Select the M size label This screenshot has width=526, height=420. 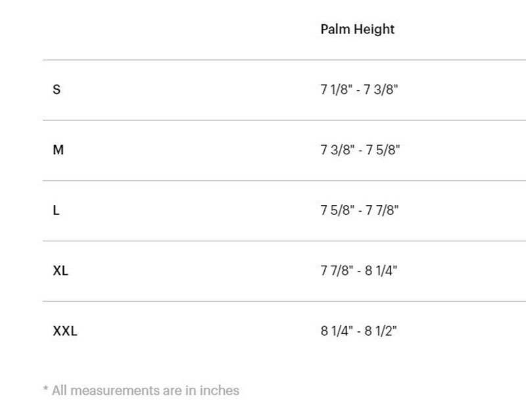[x=58, y=150]
